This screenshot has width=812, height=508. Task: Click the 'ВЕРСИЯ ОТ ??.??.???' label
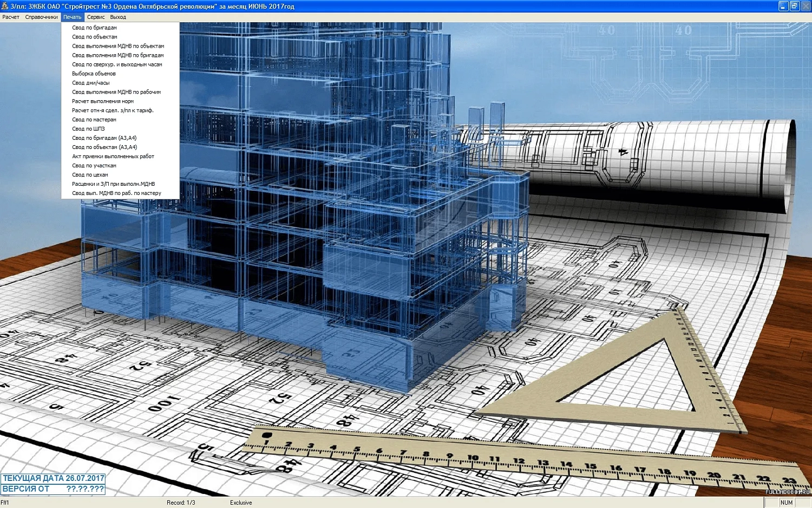click(53, 489)
